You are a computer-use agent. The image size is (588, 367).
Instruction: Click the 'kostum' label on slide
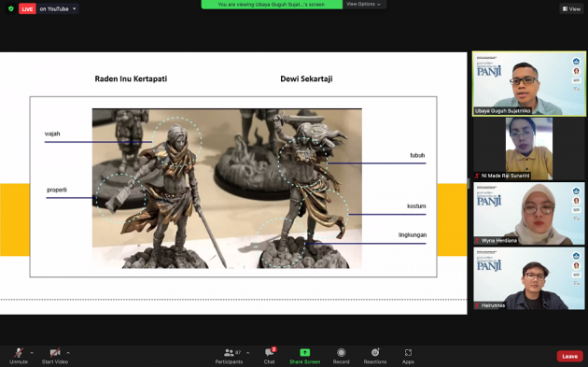pos(416,206)
